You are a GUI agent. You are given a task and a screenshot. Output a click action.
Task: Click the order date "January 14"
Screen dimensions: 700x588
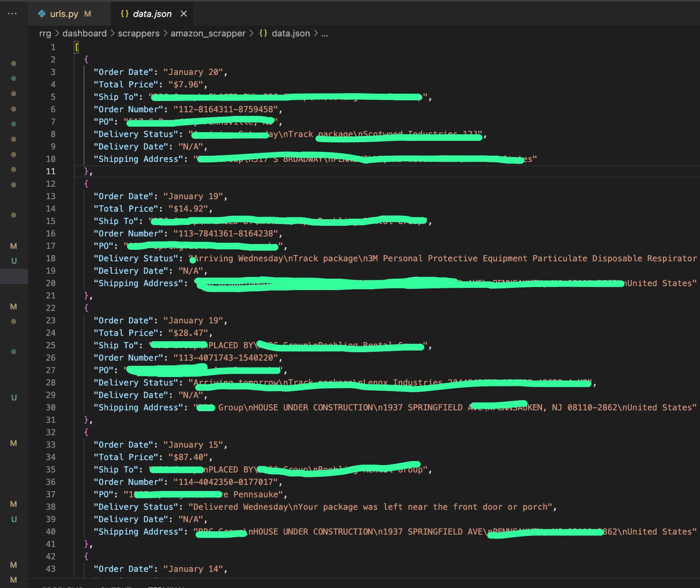click(x=193, y=569)
